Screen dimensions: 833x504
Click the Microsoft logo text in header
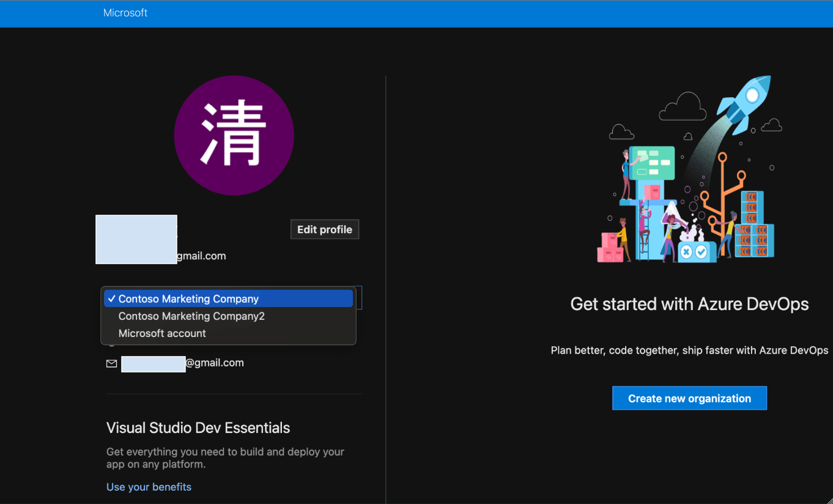tap(125, 13)
